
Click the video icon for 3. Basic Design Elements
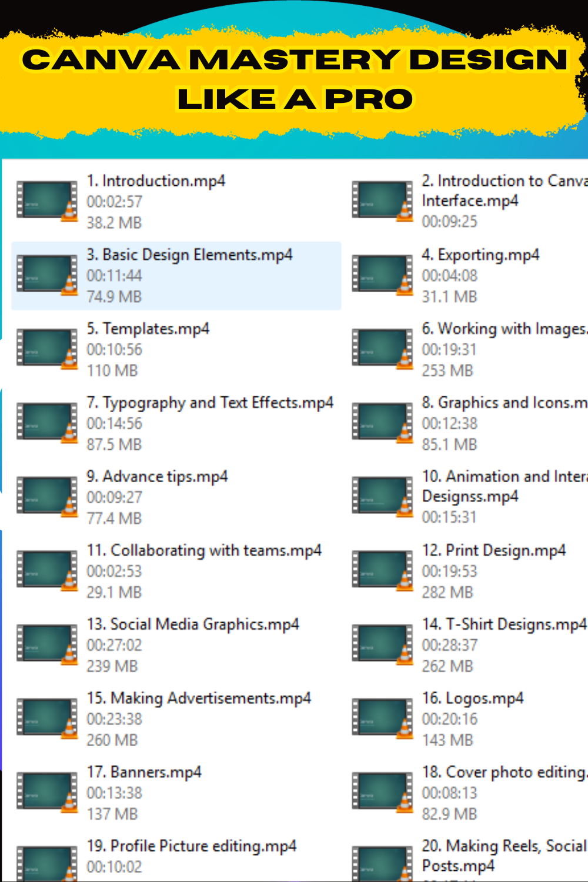click(47, 275)
